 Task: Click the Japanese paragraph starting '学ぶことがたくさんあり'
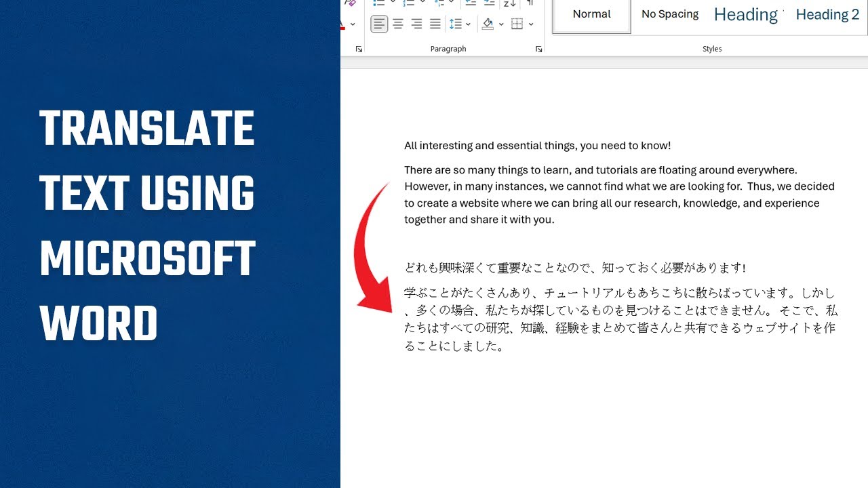point(620,319)
